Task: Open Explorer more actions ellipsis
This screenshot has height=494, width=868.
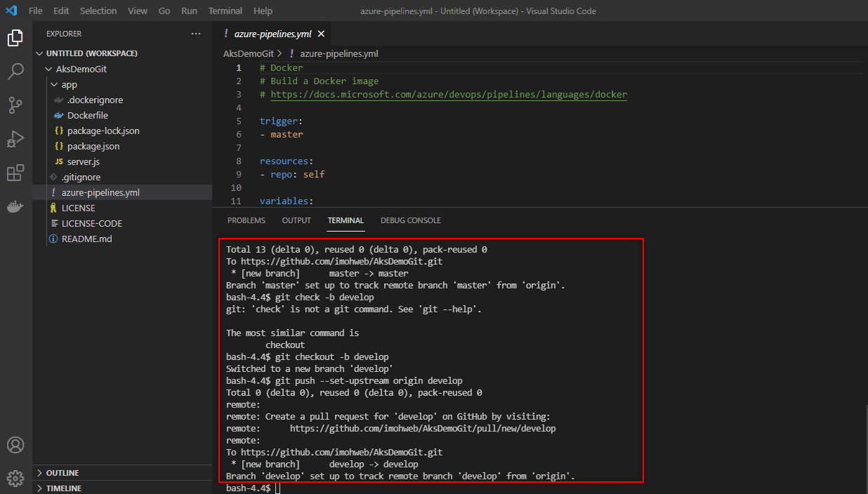Action: tap(196, 34)
